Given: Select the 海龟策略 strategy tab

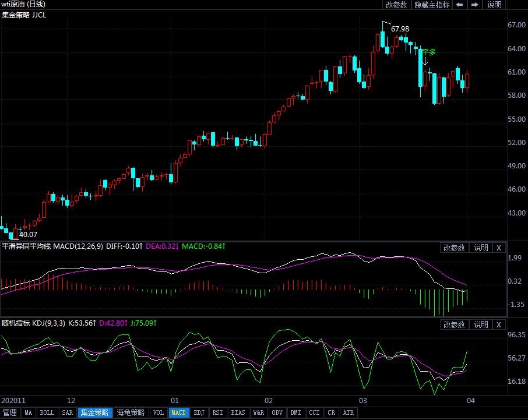Looking at the screenshot, I should [131, 413].
